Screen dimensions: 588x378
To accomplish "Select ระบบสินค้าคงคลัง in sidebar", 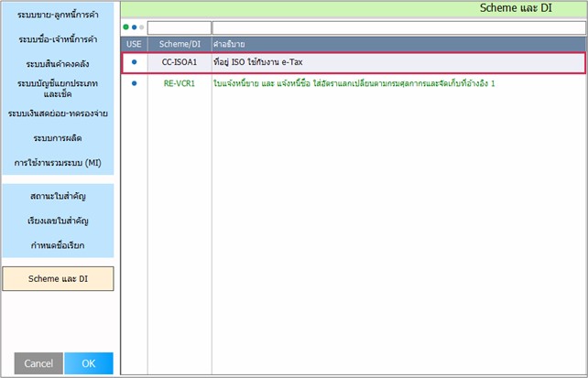I will click(58, 64).
